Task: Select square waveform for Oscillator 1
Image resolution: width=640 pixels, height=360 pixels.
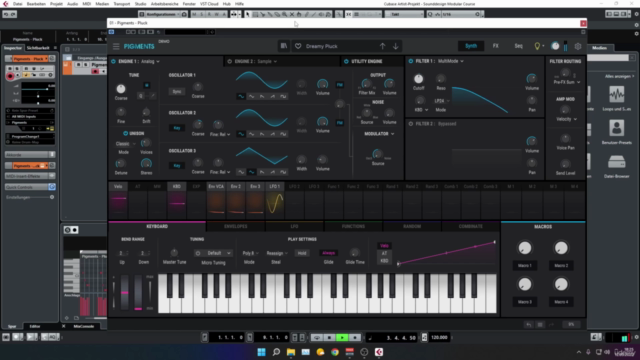Action: click(283, 96)
